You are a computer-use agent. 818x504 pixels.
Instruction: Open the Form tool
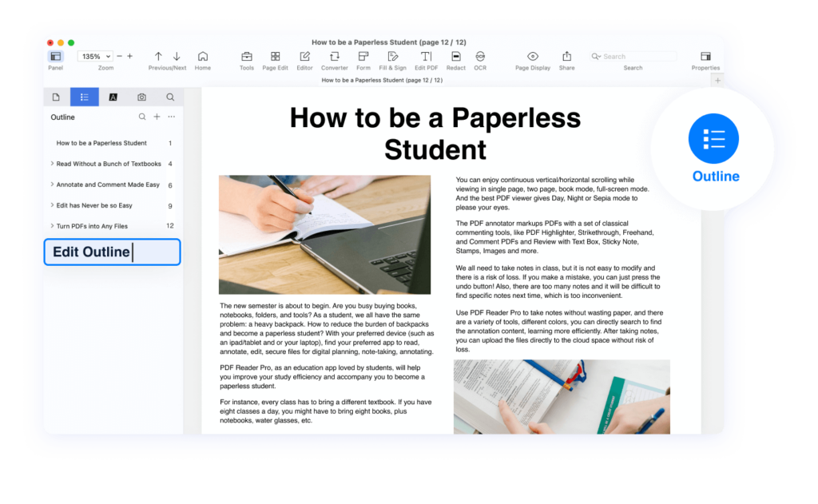[363, 57]
